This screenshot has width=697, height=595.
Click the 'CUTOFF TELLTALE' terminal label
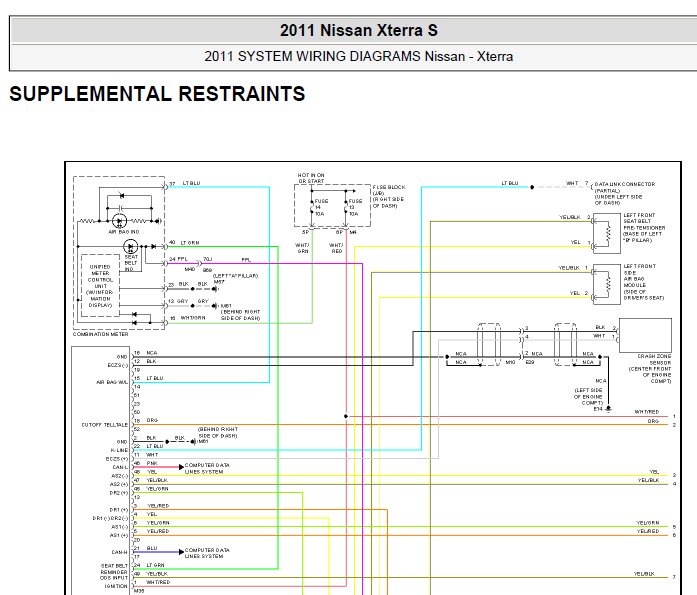104,425
